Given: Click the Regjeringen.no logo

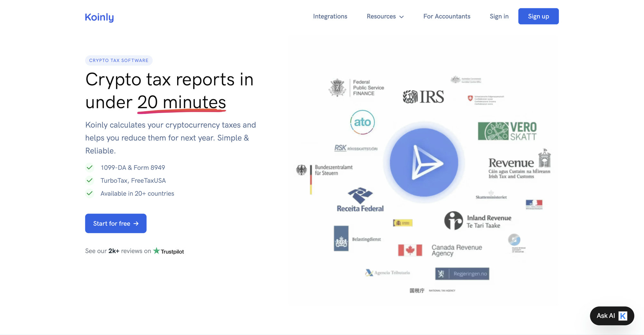Looking at the screenshot, I should pos(462,274).
